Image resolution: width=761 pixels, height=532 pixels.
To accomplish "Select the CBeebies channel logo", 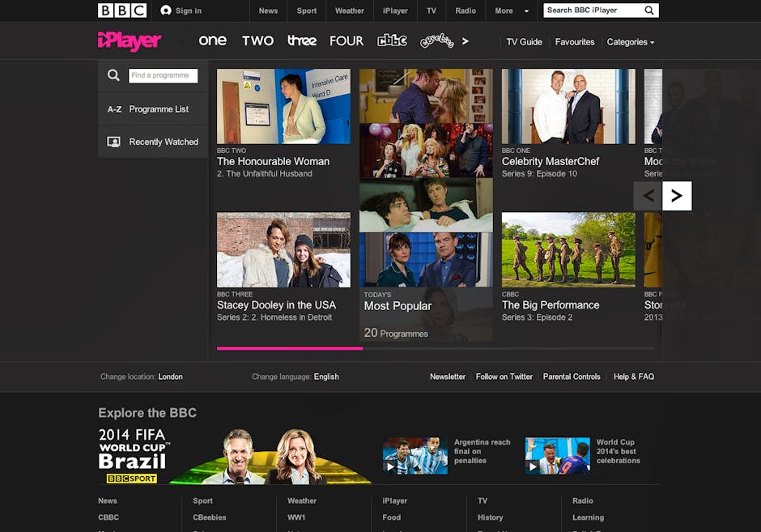I will pos(437,40).
